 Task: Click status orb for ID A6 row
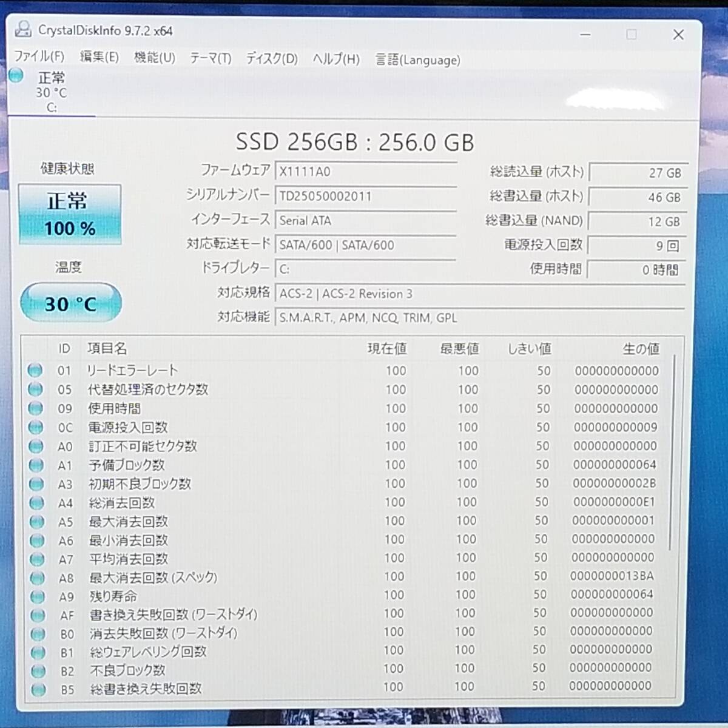37,541
